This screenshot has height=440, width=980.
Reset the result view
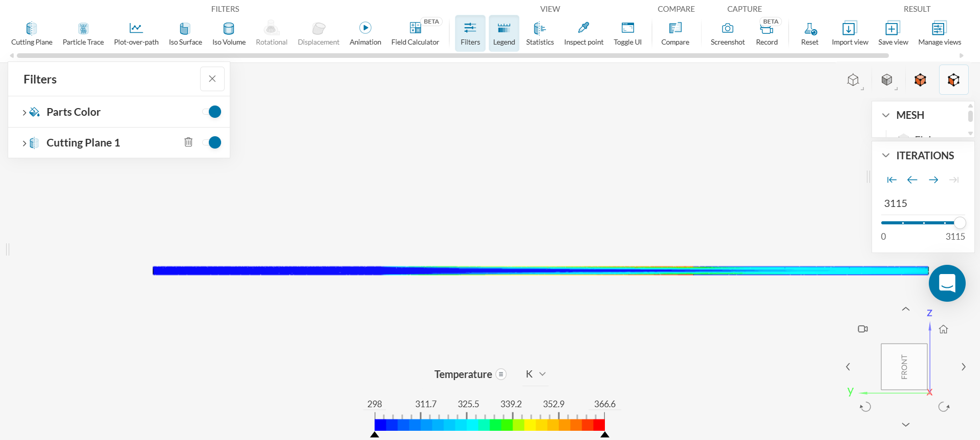point(810,34)
